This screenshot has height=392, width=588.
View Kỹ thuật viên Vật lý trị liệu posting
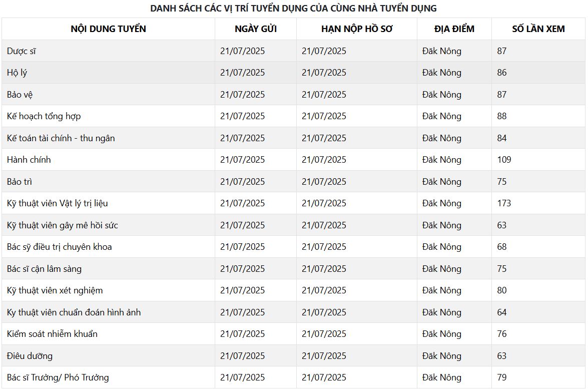pyautogui.click(x=57, y=203)
